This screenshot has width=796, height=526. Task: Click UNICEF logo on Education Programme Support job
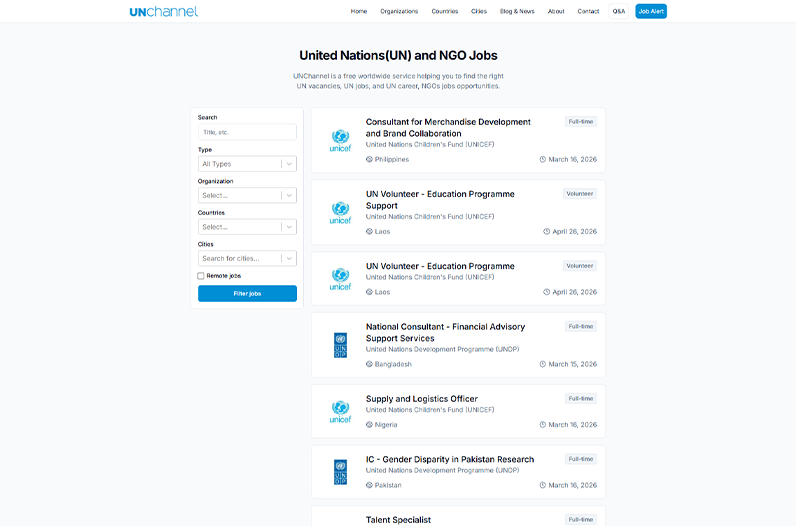point(340,213)
